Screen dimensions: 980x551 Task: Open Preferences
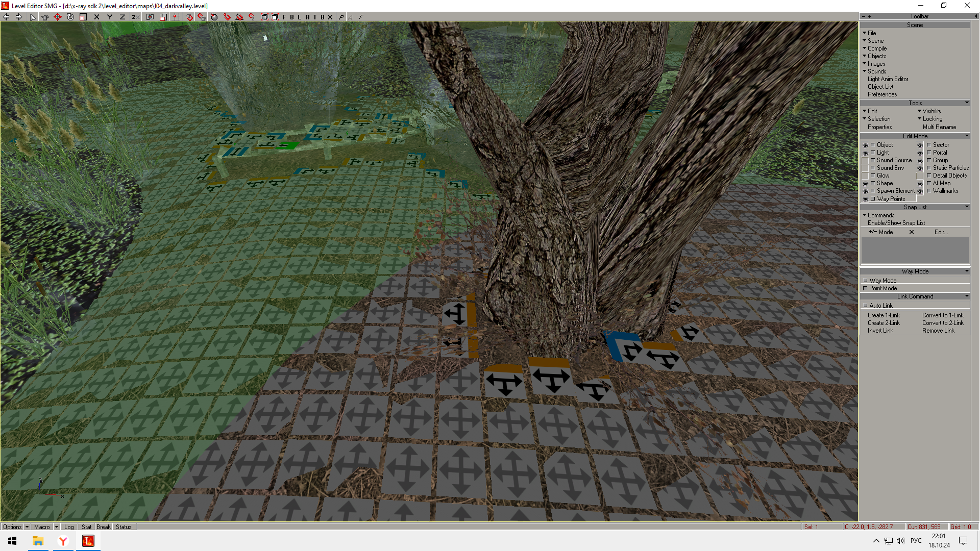(882, 94)
